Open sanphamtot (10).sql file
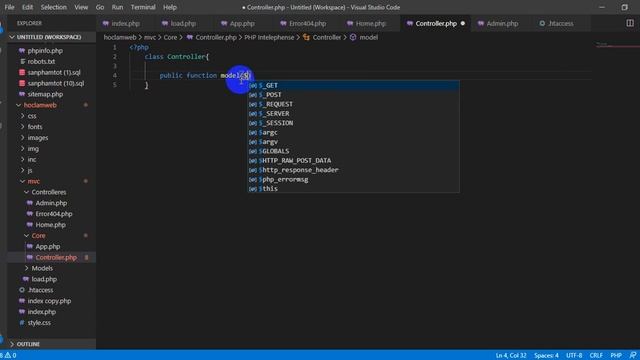 56,83
